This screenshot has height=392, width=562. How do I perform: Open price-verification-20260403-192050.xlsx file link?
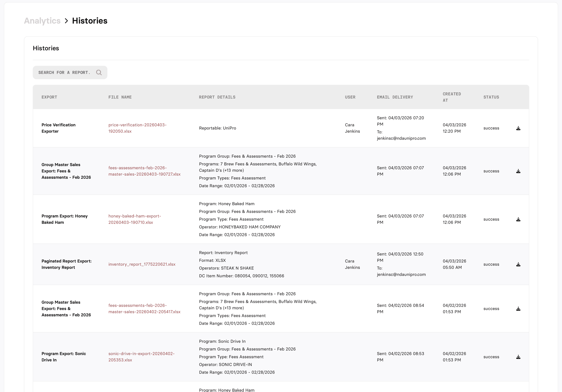(137, 128)
